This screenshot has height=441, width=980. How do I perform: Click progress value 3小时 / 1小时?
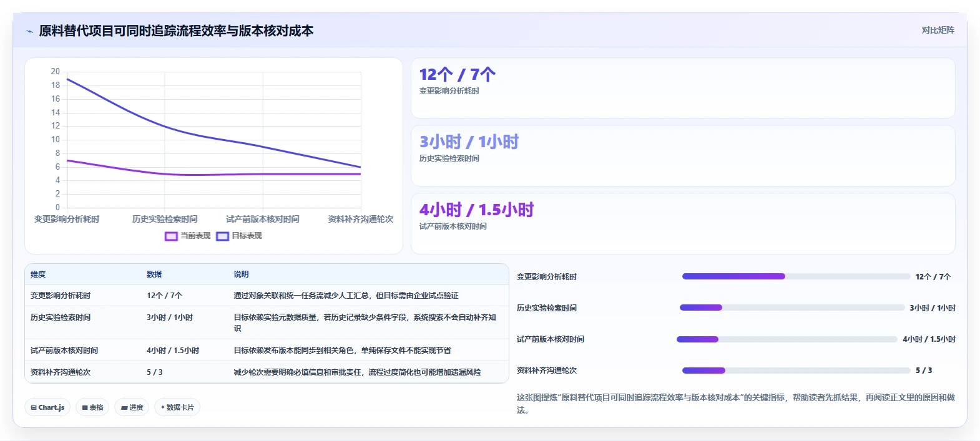933,308
